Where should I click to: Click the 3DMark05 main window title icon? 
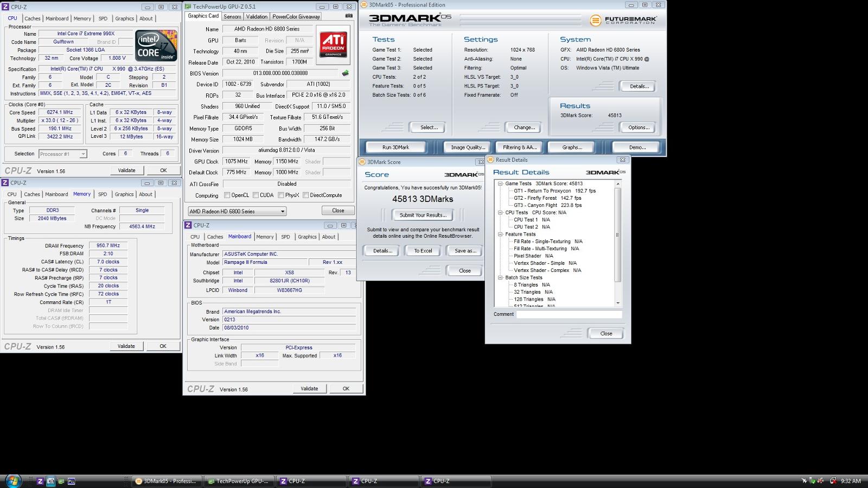coord(364,5)
